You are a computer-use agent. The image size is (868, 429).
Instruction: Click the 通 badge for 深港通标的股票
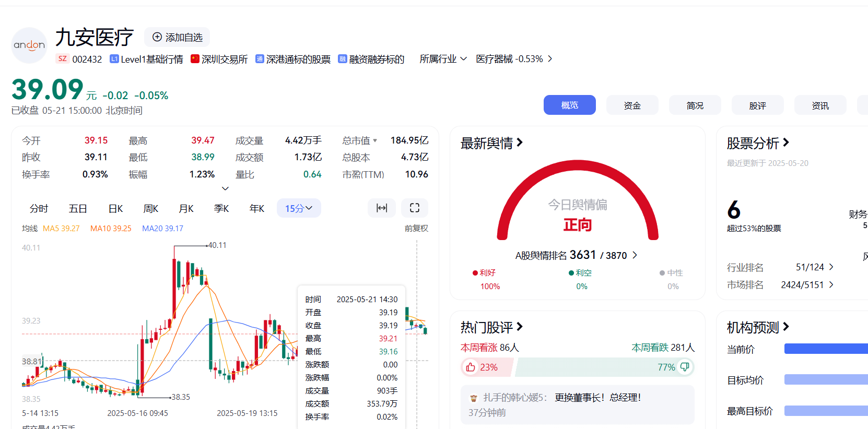coord(260,59)
